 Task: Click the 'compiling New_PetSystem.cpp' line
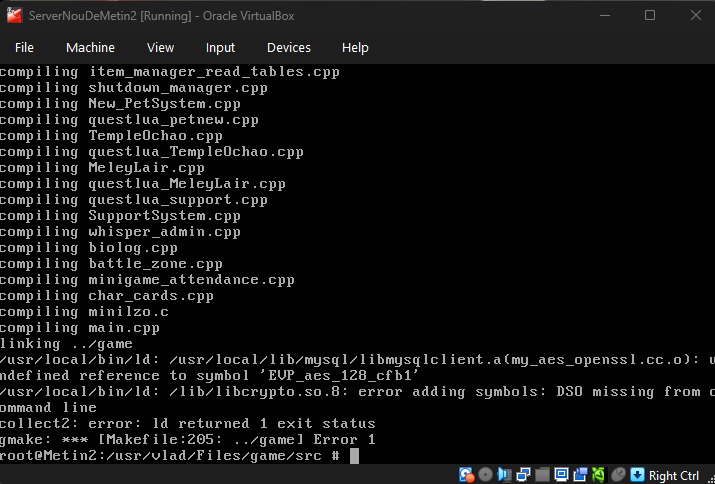pos(120,104)
